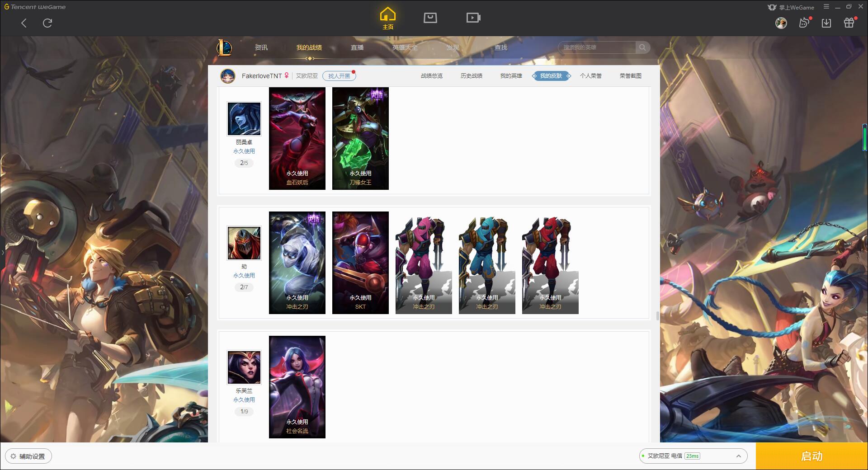
Task: Click the 1/9 skin count badge
Action: (244, 411)
